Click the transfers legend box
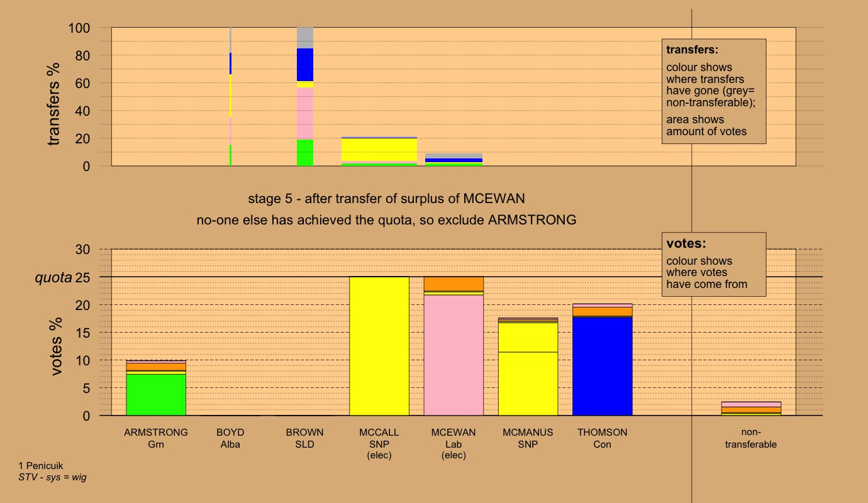 [x=713, y=91]
